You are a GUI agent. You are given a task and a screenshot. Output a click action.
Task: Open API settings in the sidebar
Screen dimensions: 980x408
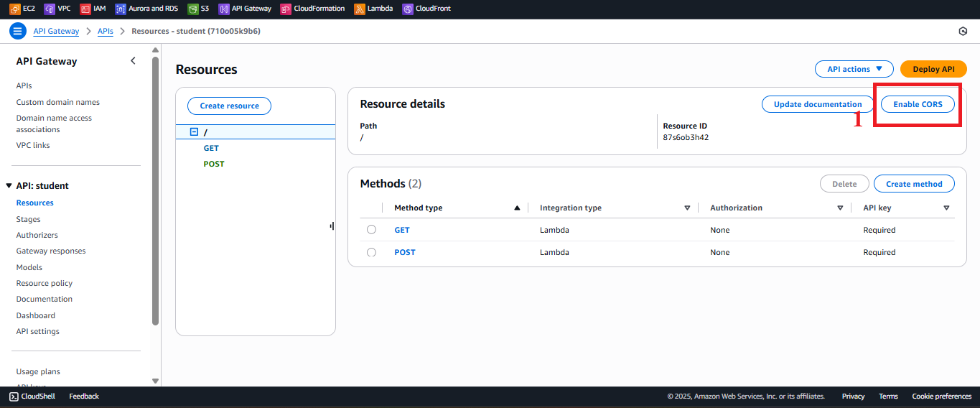(38, 331)
